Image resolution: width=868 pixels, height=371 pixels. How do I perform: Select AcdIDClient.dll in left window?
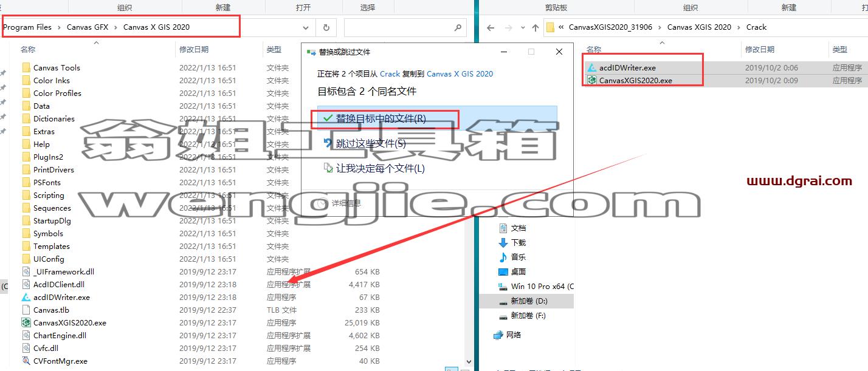[x=59, y=284]
